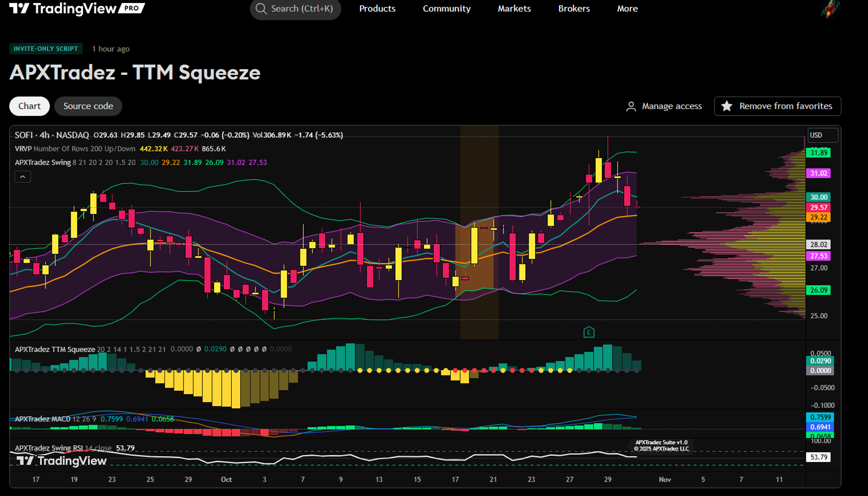Viewport: 868px width, 496px height.
Task: Click the 27.00 tick on the price axis
Action: click(819, 268)
